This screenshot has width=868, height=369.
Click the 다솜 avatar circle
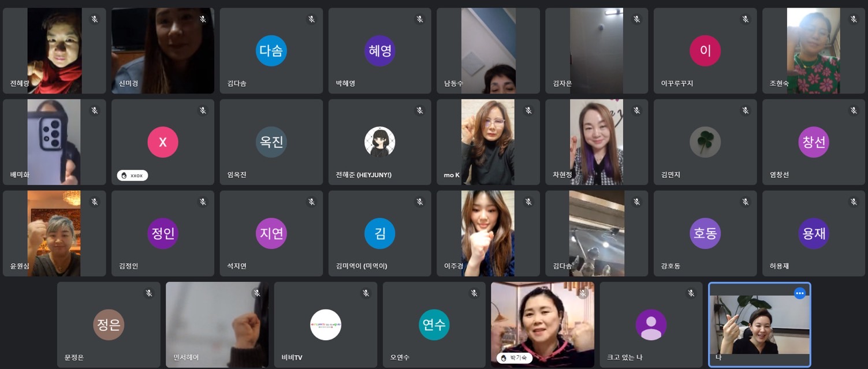coord(271,51)
